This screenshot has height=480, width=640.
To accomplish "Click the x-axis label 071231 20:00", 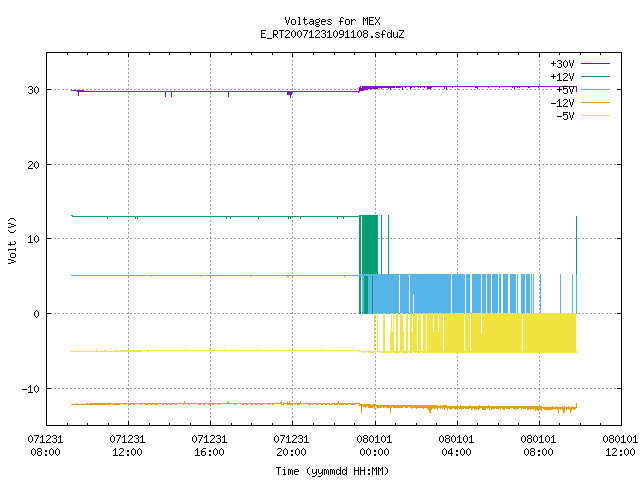I will [291, 446].
